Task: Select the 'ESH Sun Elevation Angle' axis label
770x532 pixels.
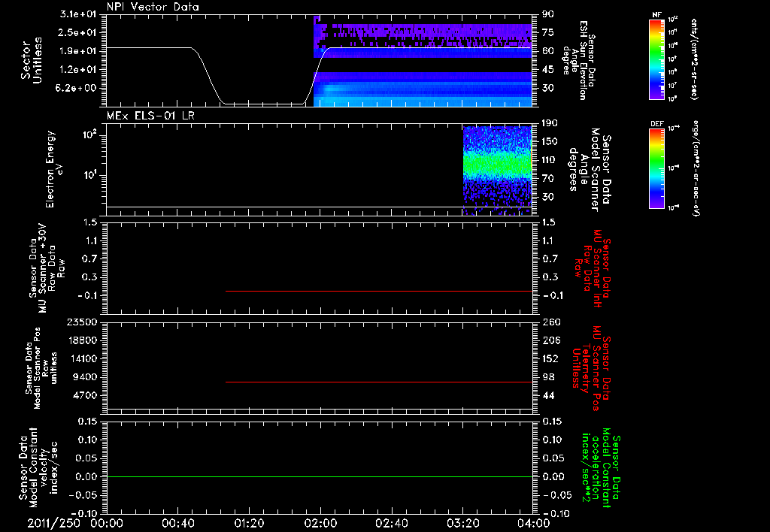Action: click(x=578, y=60)
